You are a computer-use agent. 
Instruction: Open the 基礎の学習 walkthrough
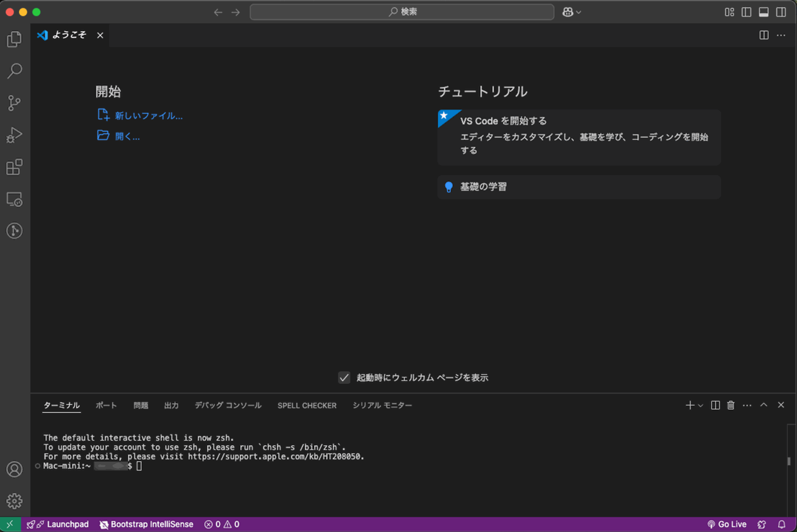(579, 187)
